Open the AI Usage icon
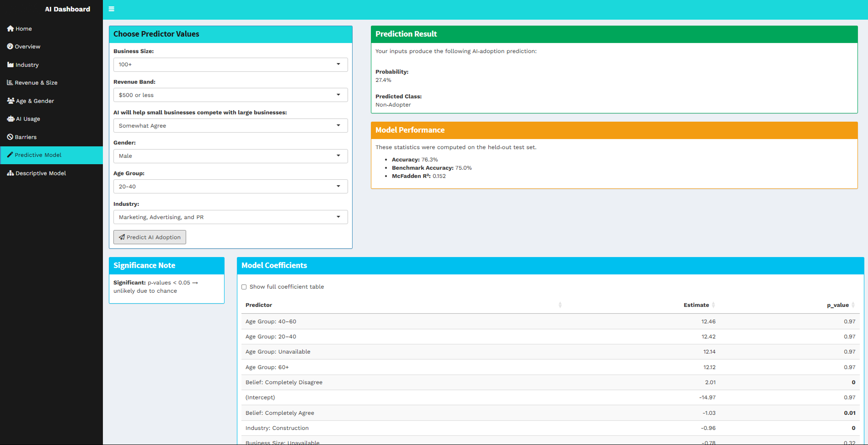This screenshot has width=868, height=445. click(x=10, y=118)
